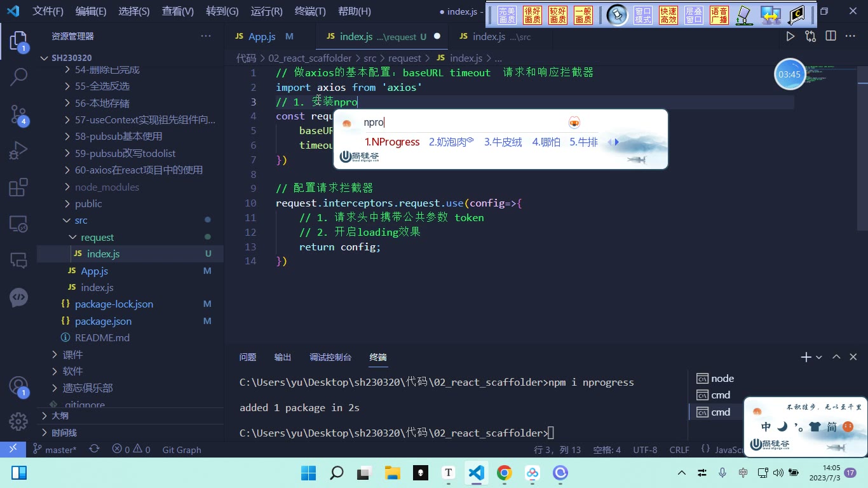Open the Typora taskbar icon
Viewport: 868px width, 488px height.
[449, 473]
